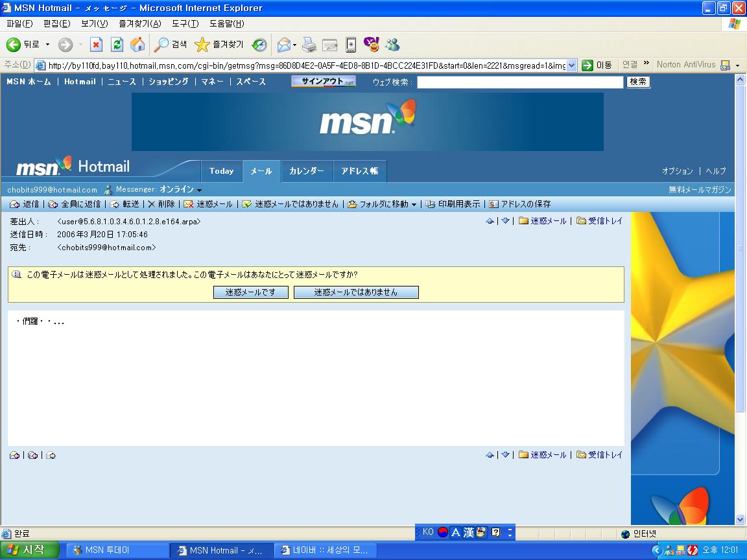Open MSN Messenger buddies toolbar icon
The image size is (747, 560).
pyautogui.click(x=392, y=45)
